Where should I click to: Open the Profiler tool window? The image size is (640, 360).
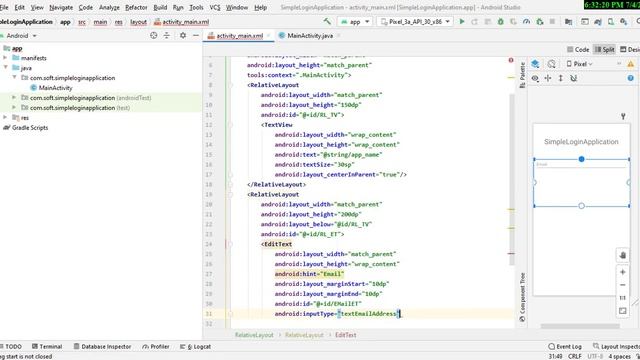(x=156, y=347)
